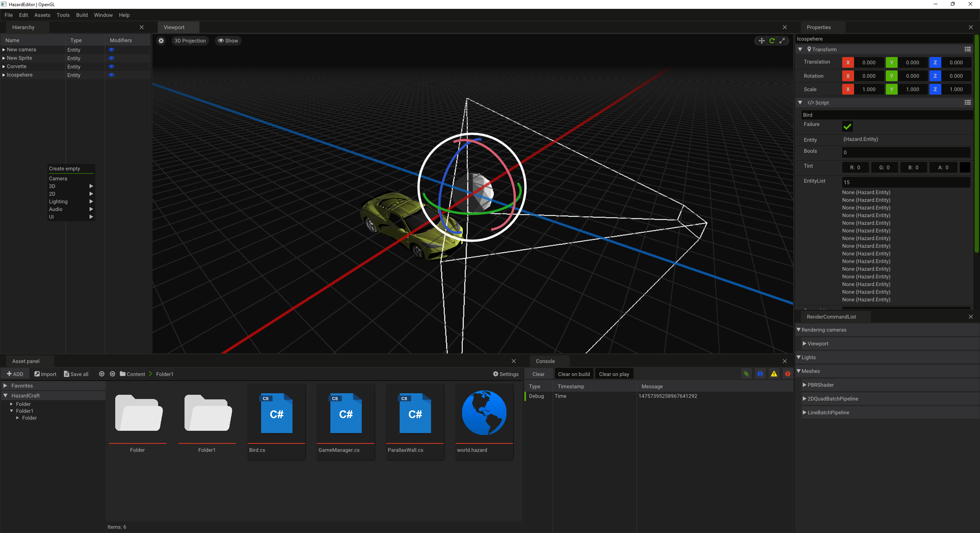Collapse the Script component section

coord(800,103)
